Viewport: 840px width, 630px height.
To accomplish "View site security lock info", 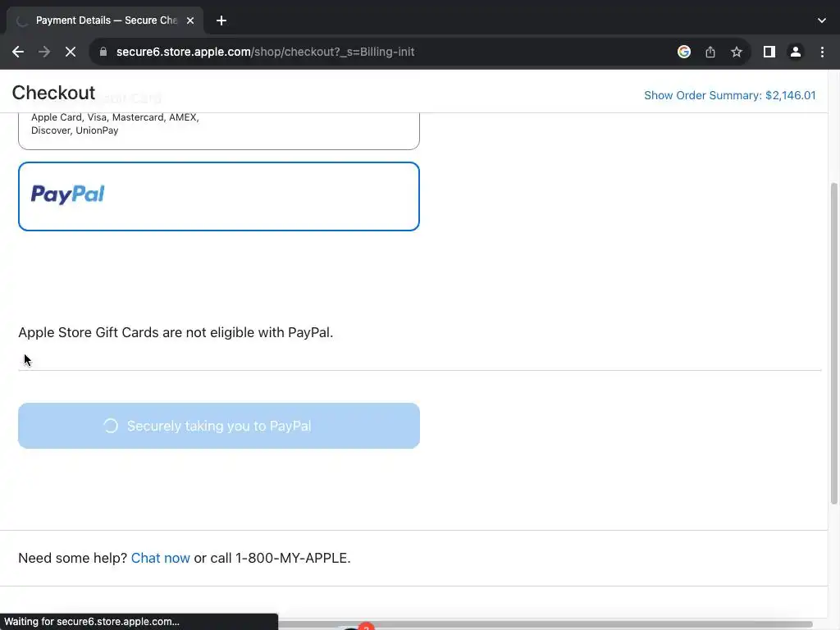I will [x=103, y=52].
